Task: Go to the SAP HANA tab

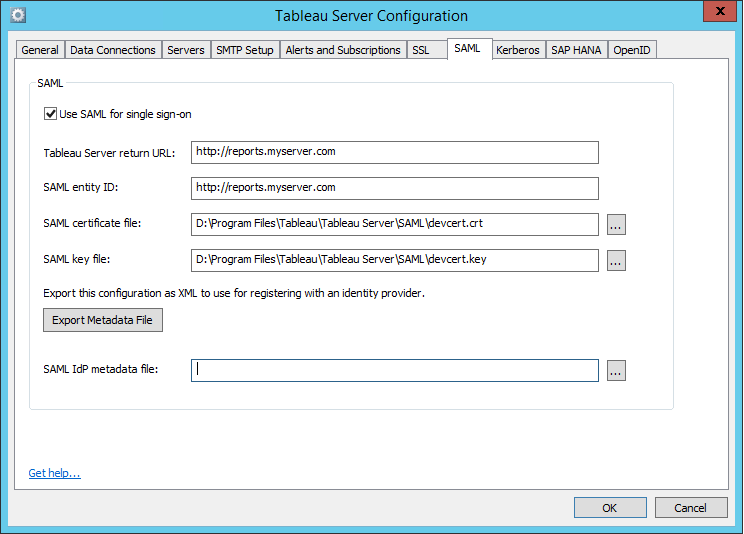Action: pyautogui.click(x=576, y=50)
